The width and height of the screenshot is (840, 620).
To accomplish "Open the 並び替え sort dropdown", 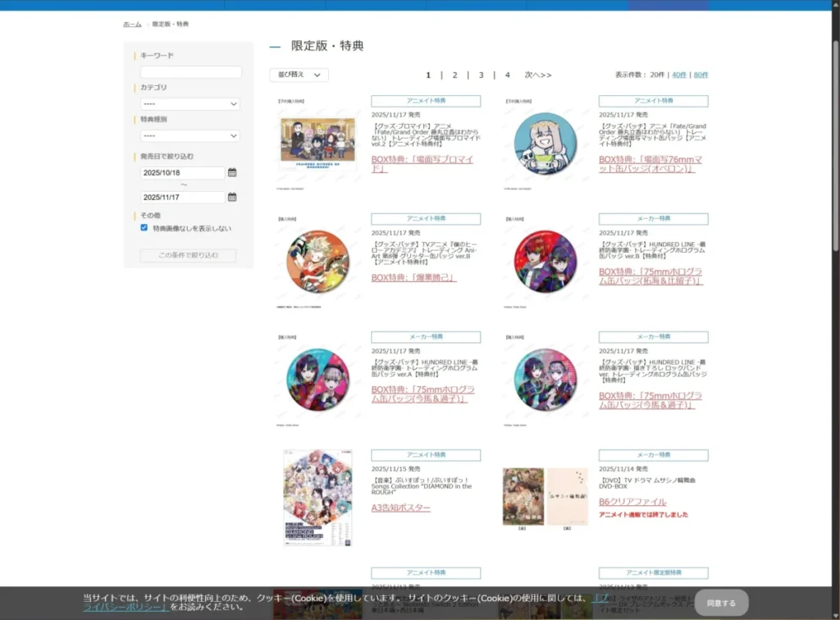I will 299,75.
